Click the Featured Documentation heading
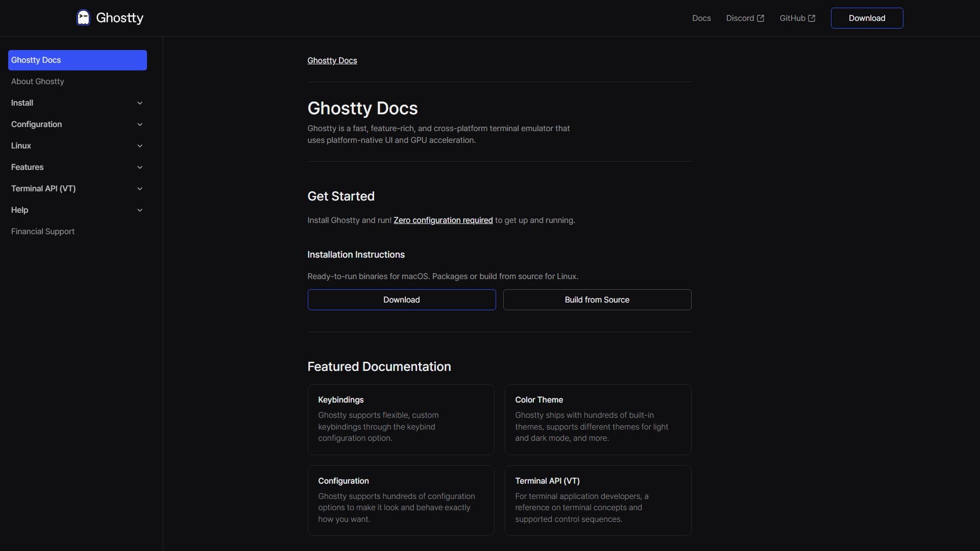980x551 pixels. 379,367
